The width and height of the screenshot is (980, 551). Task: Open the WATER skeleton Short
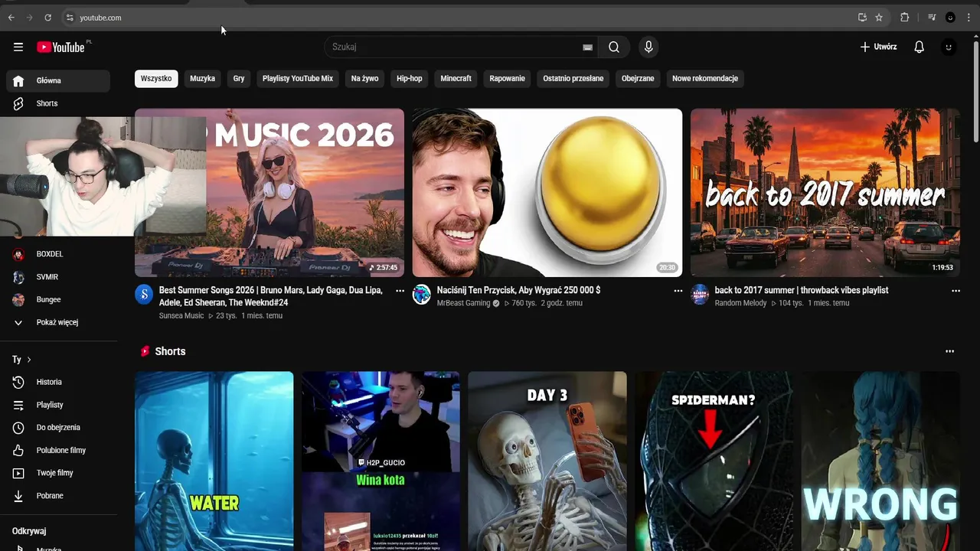pyautogui.click(x=214, y=461)
